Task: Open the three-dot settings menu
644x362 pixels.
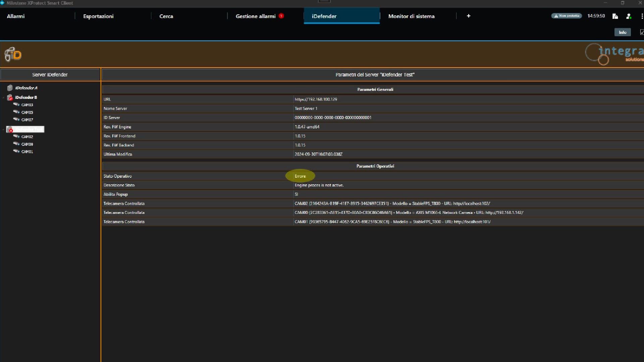Action: (642, 16)
